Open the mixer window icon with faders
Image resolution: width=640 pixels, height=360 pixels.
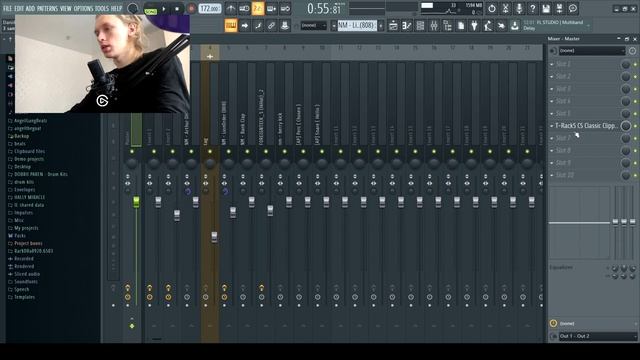tap(434, 26)
